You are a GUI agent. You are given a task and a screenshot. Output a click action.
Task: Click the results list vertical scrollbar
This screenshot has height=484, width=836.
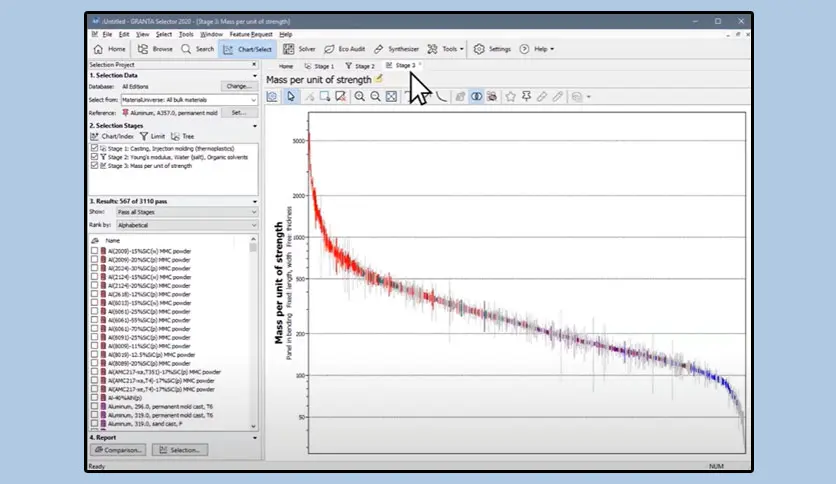[253, 333]
